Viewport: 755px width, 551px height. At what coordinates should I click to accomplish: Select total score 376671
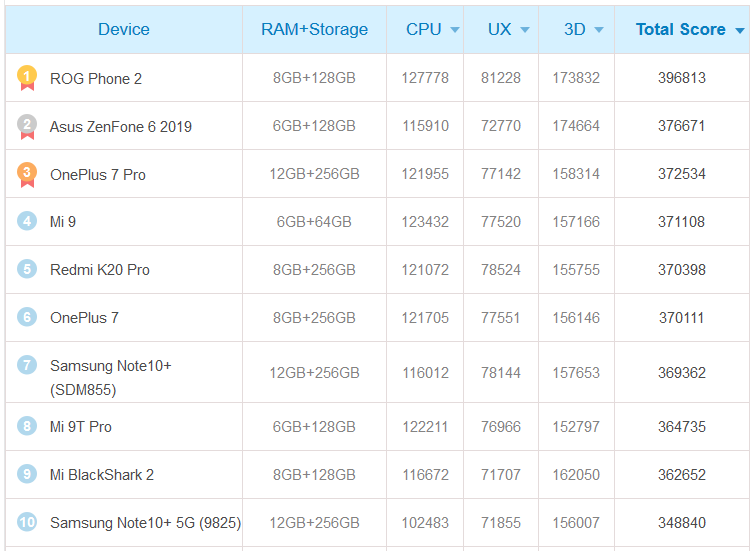[682, 126]
